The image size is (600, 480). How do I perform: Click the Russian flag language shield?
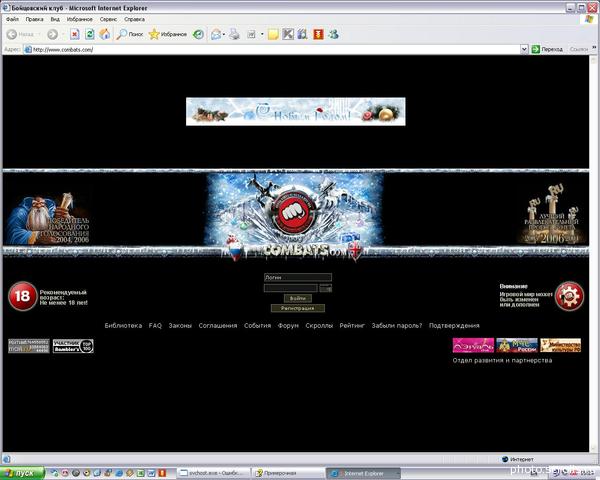coord(235,251)
